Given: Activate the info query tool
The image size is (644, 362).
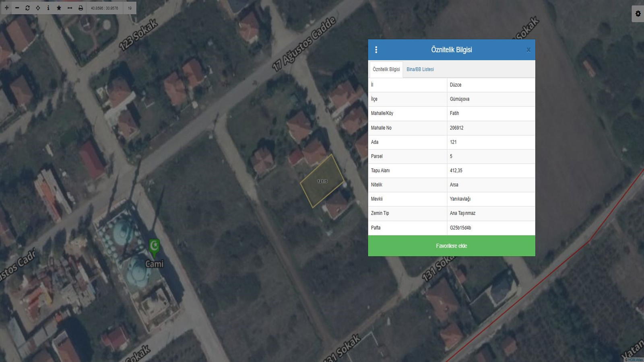Looking at the screenshot, I should (x=48, y=8).
